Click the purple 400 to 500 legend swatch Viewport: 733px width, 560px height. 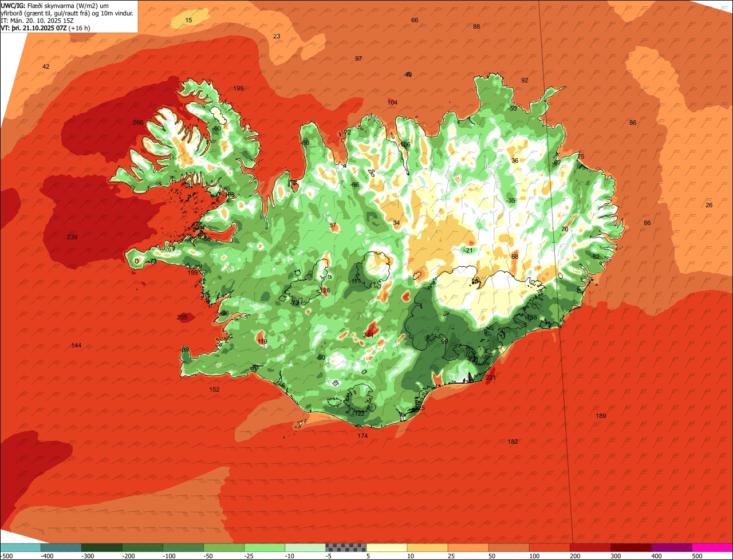[x=671, y=547]
